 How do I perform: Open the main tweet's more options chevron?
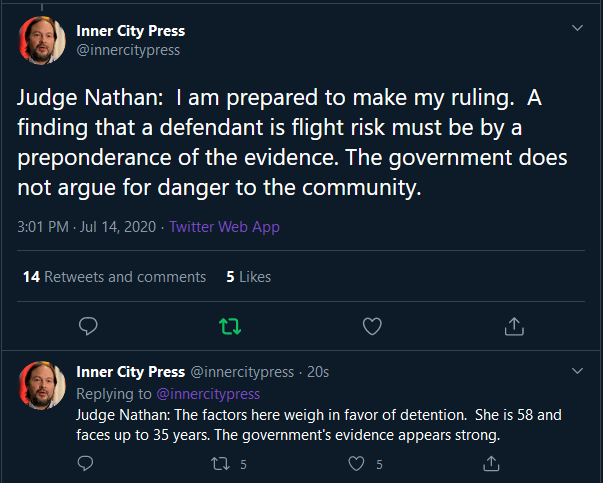[x=577, y=28]
